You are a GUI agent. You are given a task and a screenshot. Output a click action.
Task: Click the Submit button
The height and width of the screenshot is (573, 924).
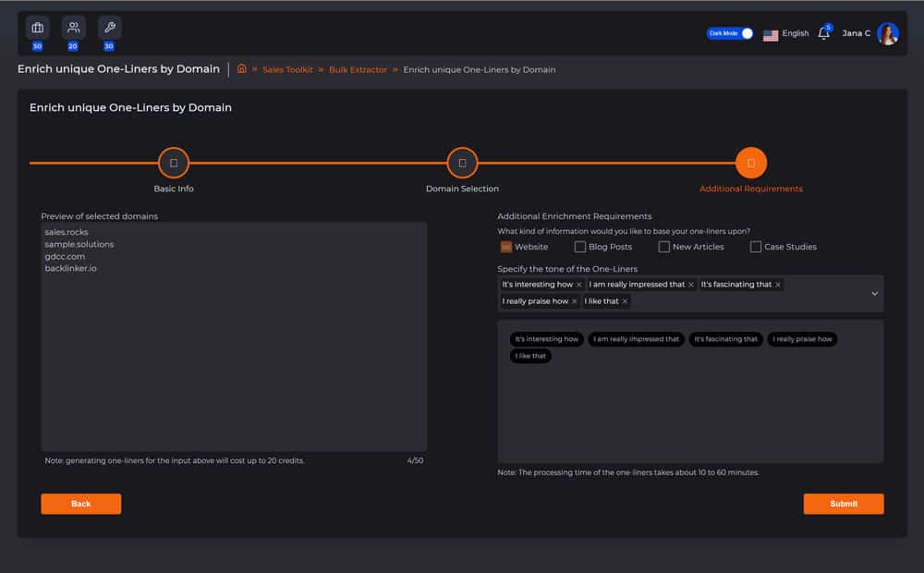(x=843, y=504)
